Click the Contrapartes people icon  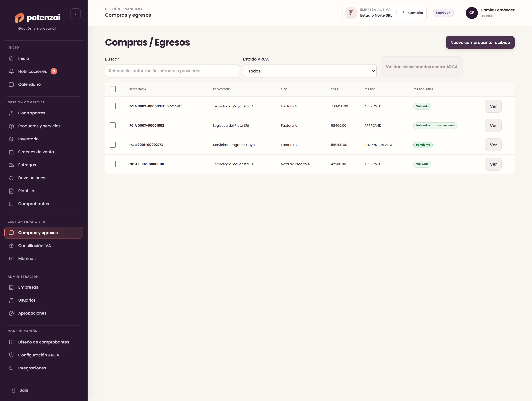(11, 113)
